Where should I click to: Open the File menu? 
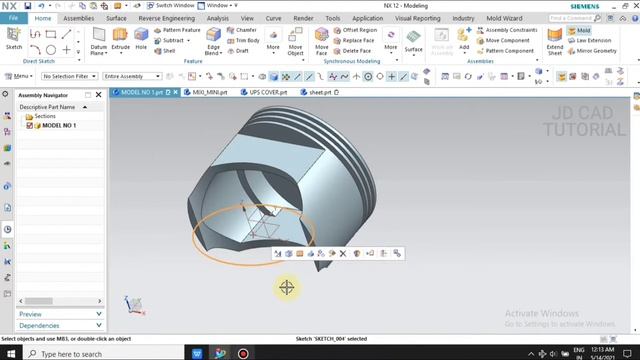coord(13,18)
